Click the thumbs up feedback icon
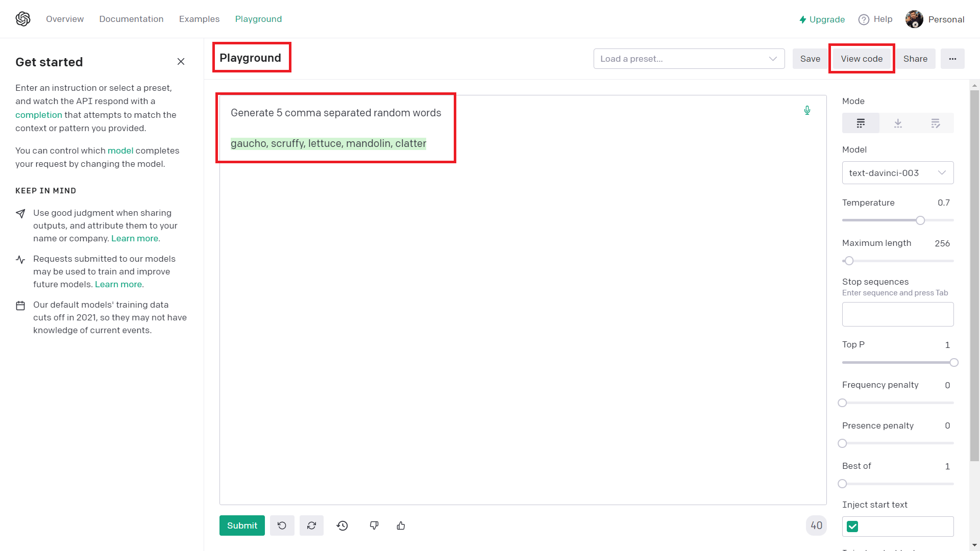This screenshot has height=551, width=980. [401, 525]
